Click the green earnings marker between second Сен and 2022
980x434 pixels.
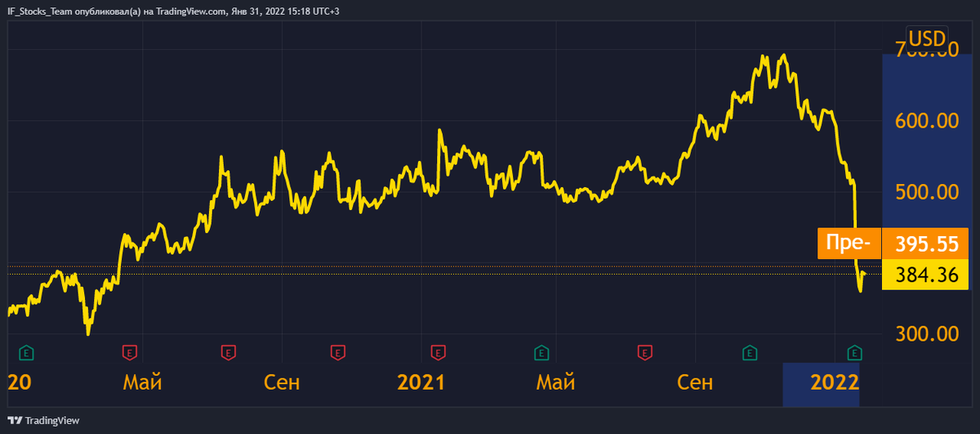point(749,352)
